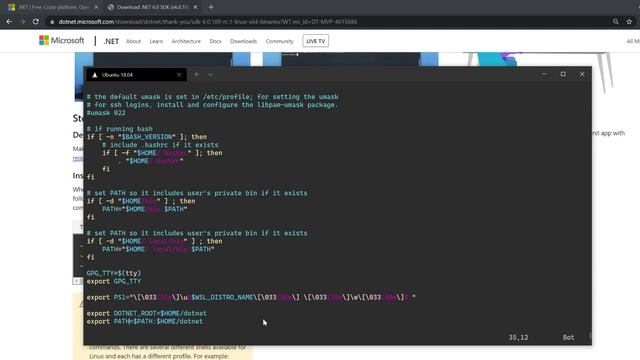Click the '35,12' cursor position indicator

point(518,337)
